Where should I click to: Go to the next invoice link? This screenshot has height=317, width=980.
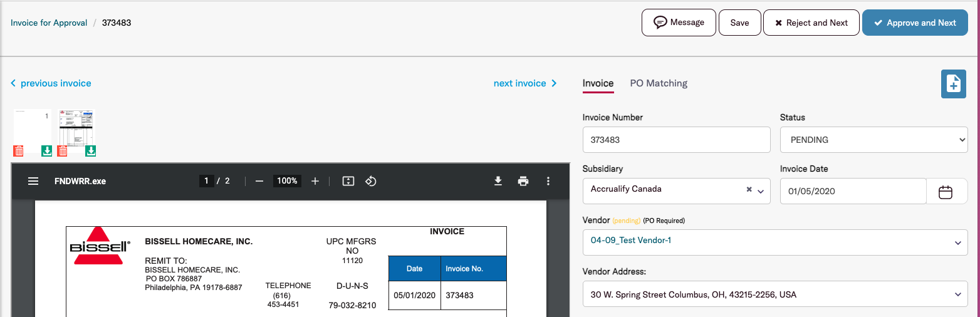tap(525, 83)
